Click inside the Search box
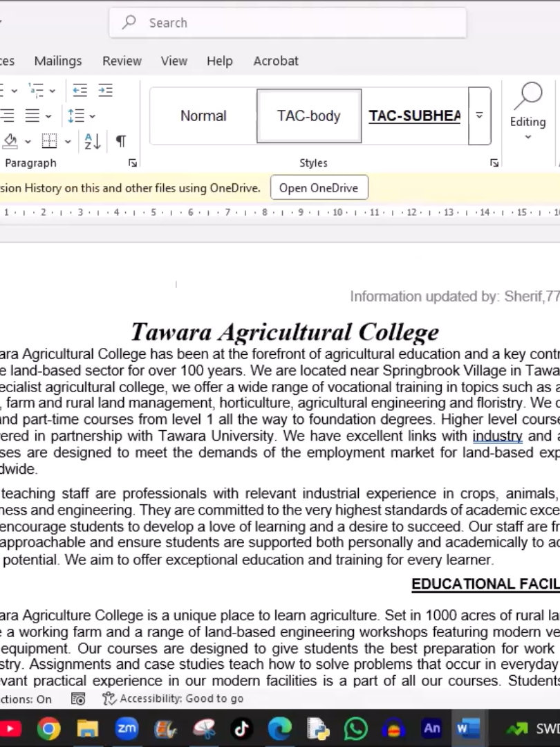This screenshot has height=747, width=560. click(288, 23)
